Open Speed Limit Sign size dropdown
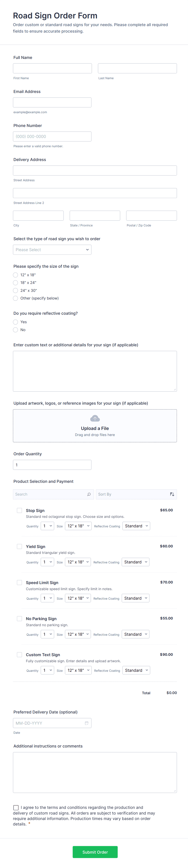188x868 pixels. click(x=78, y=598)
